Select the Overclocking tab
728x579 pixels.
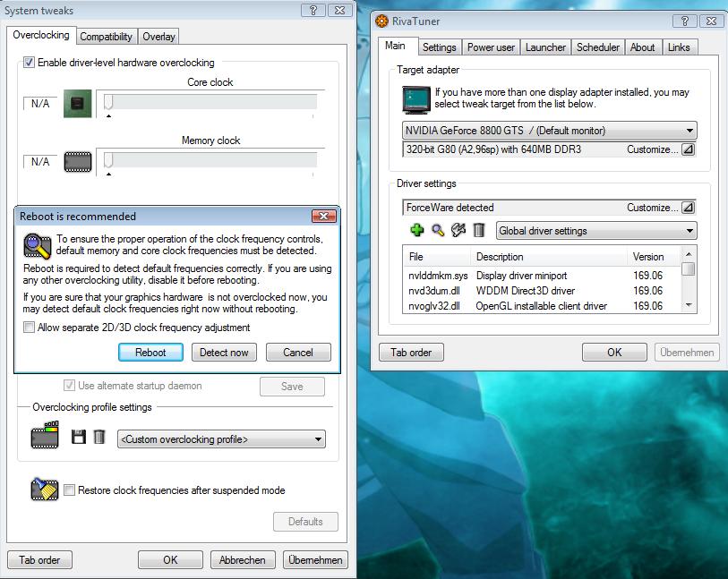click(41, 35)
